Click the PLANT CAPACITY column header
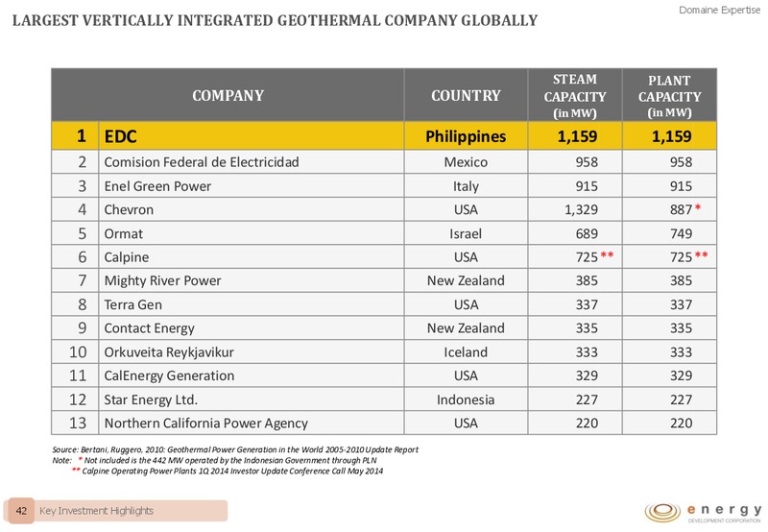 click(x=669, y=95)
